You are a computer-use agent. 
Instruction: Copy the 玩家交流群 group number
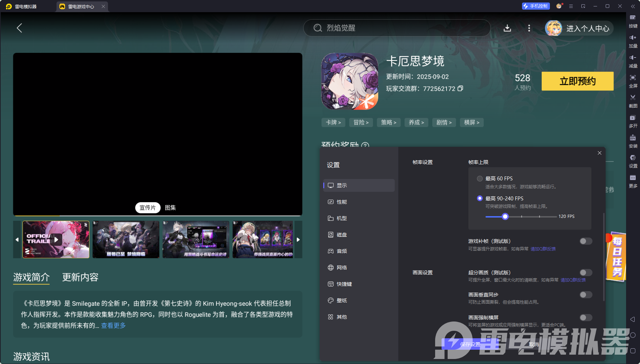point(461,88)
